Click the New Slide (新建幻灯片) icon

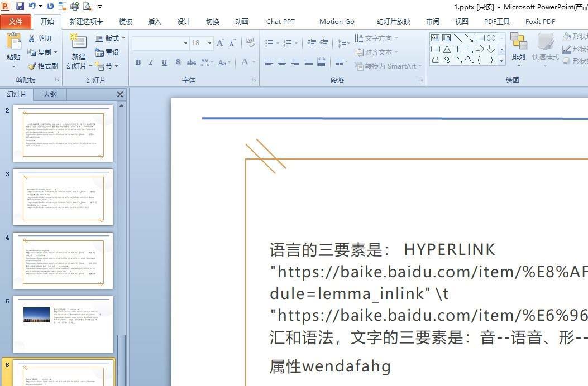point(78,42)
